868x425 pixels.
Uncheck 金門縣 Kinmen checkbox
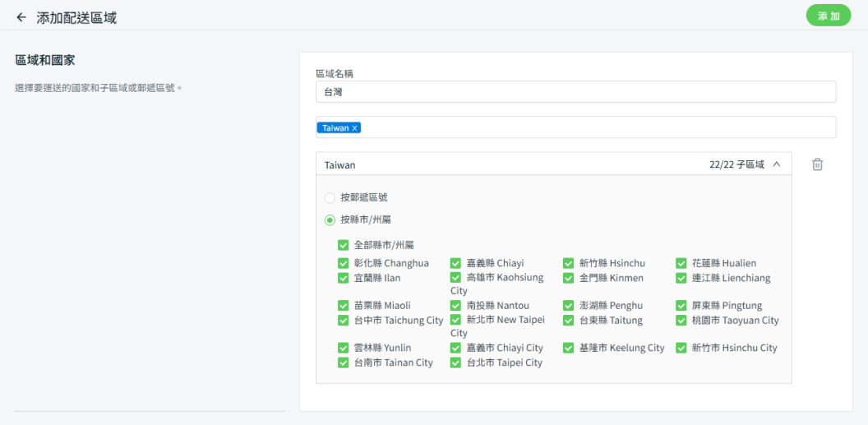569,279
